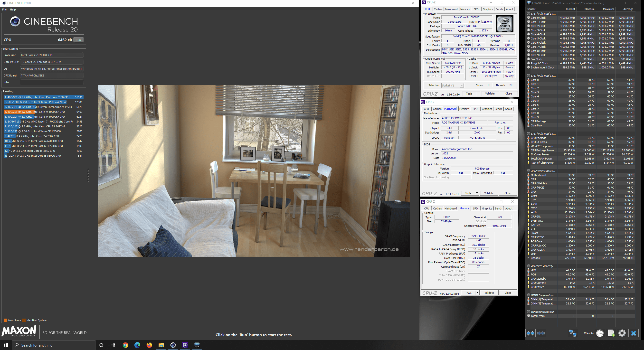The height and width of the screenshot is (350, 644).
Task: Expand Tools dropdown arrow in Memory window
Action: click(477, 293)
